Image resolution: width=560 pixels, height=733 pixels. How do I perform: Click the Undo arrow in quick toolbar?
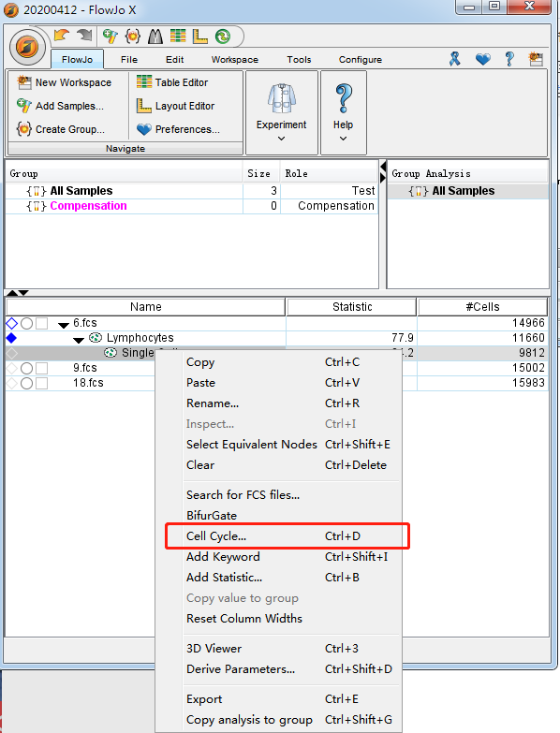61,36
